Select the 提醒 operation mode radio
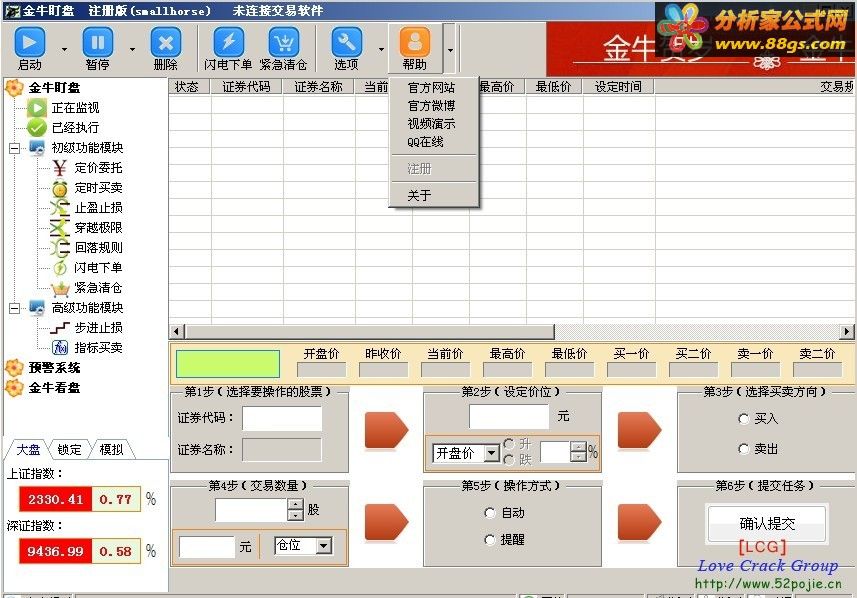 click(x=490, y=540)
